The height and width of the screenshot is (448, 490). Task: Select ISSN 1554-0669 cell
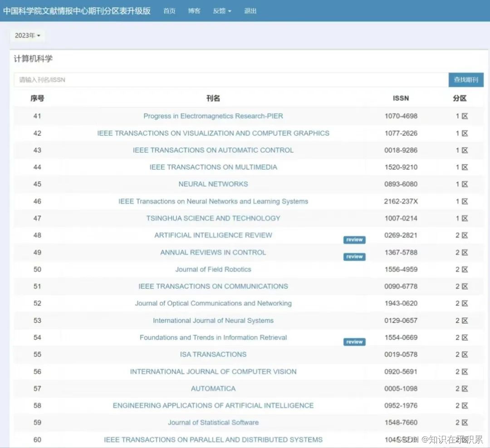[401, 337]
